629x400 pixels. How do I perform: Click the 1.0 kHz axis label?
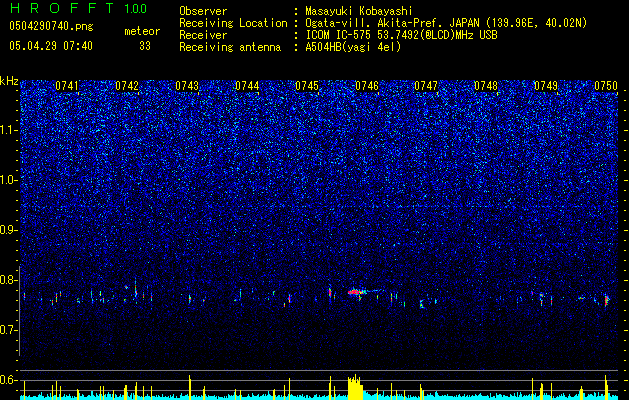(x=8, y=180)
